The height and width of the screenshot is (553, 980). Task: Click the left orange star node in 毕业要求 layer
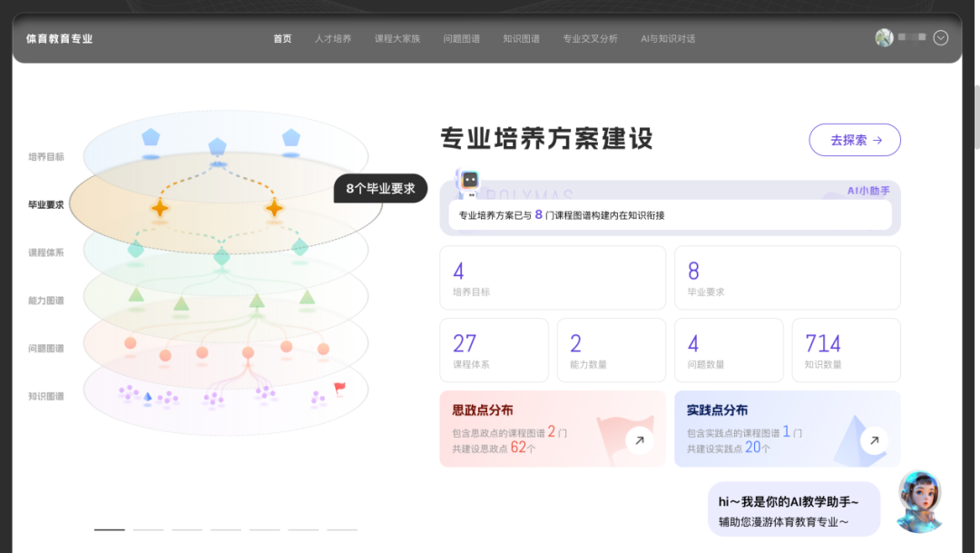[160, 208]
